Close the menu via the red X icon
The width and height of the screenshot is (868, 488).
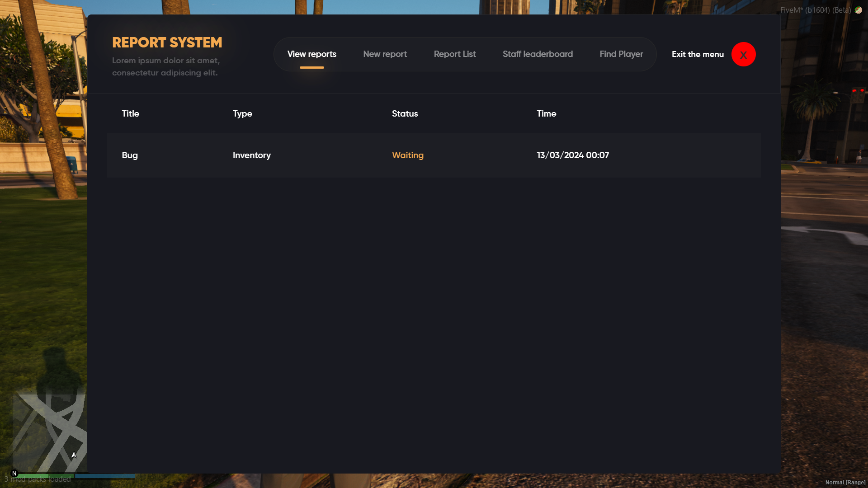(744, 54)
